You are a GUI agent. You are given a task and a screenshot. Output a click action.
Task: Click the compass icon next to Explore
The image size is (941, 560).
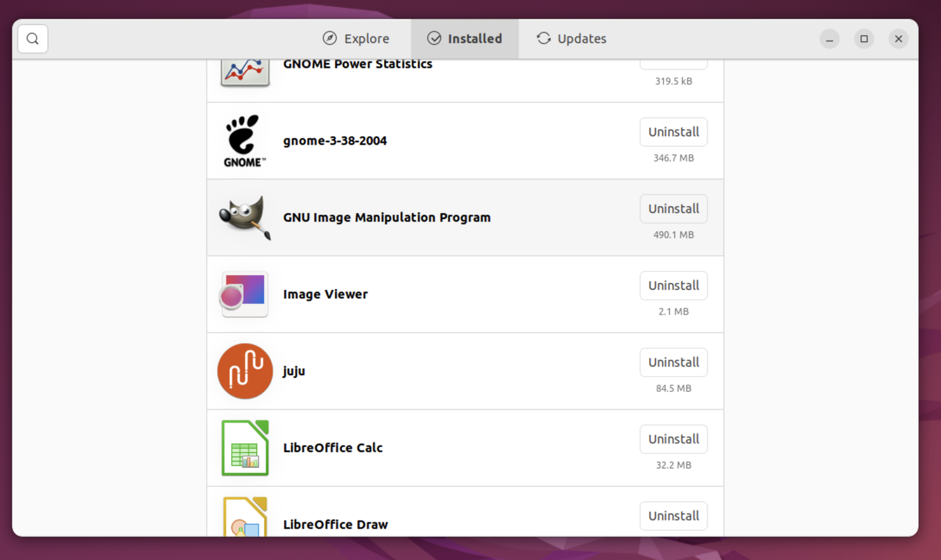pyautogui.click(x=329, y=39)
